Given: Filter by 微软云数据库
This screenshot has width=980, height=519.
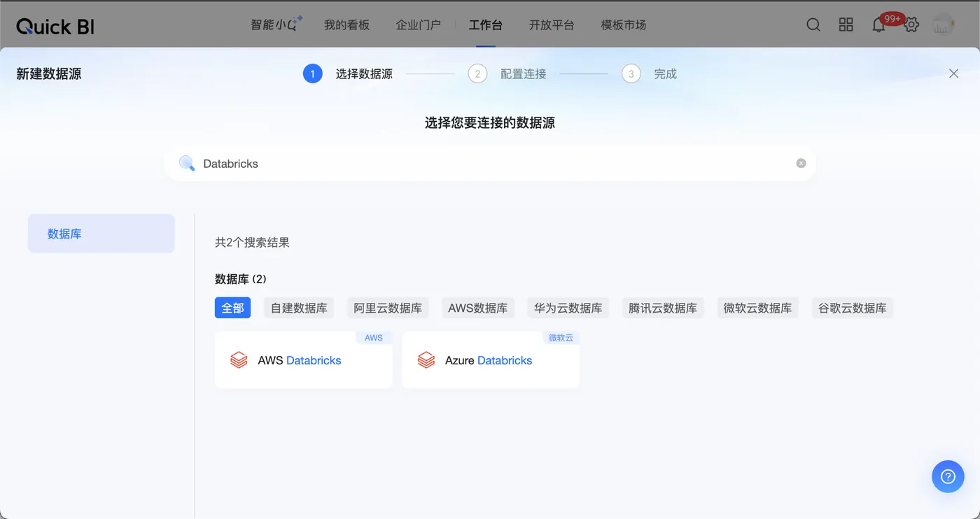Looking at the screenshot, I should click(757, 308).
